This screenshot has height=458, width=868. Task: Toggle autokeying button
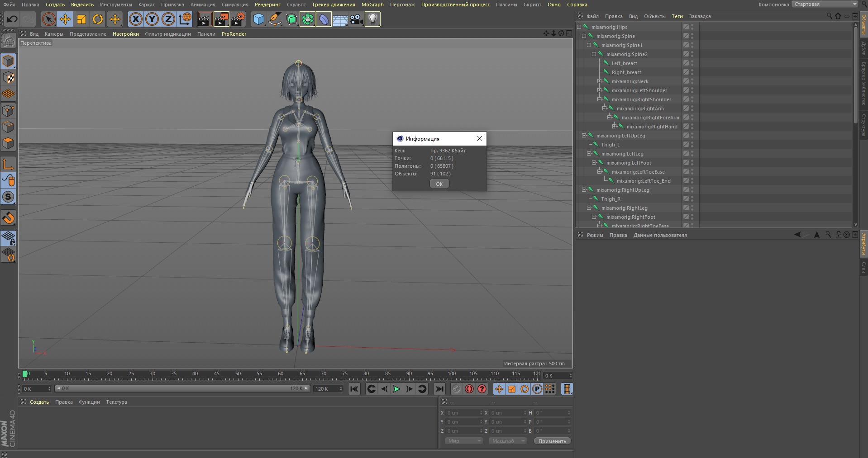(469, 389)
